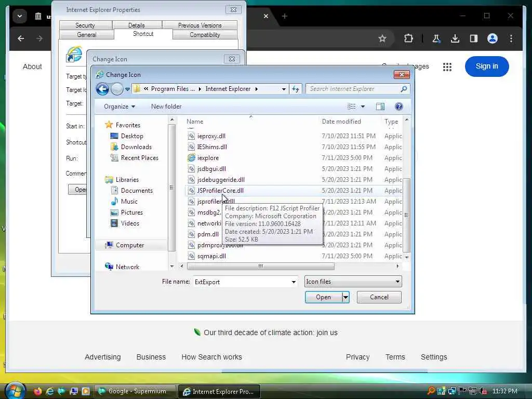The width and height of the screenshot is (532, 399).
Task: Click the File name input box
Action: pyautogui.click(x=242, y=282)
